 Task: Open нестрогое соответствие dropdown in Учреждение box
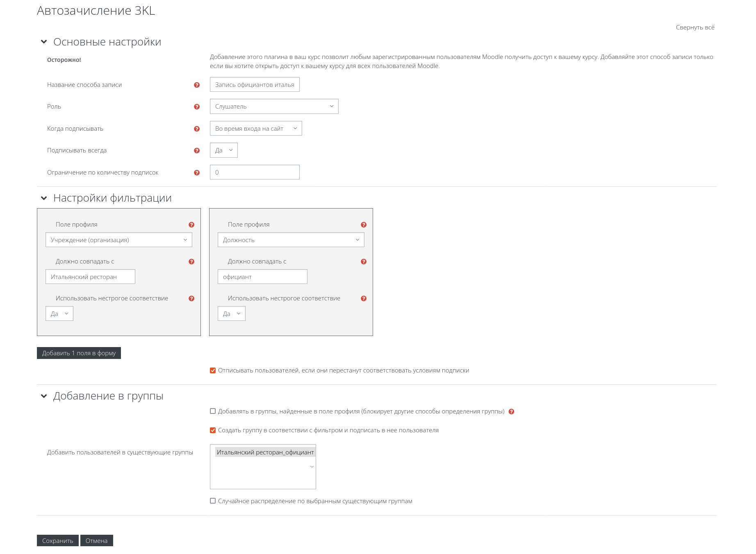tap(59, 313)
